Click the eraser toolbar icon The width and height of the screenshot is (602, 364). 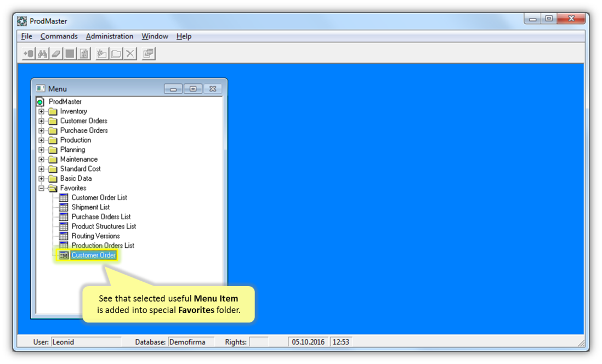[x=56, y=54]
